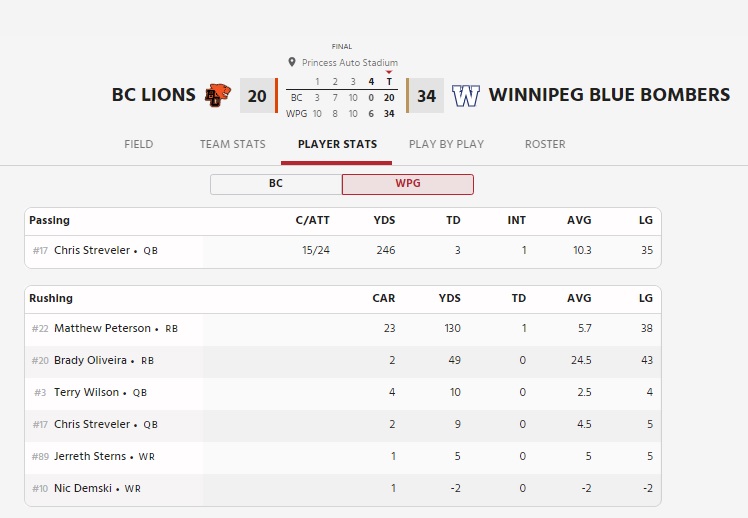Open Brady Oliveira's player link
The width and height of the screenshot is (748, 518).
(90, 360)
